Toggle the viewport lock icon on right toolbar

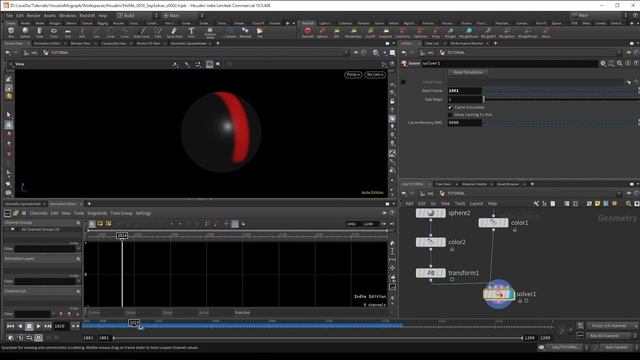click(392, 101)
